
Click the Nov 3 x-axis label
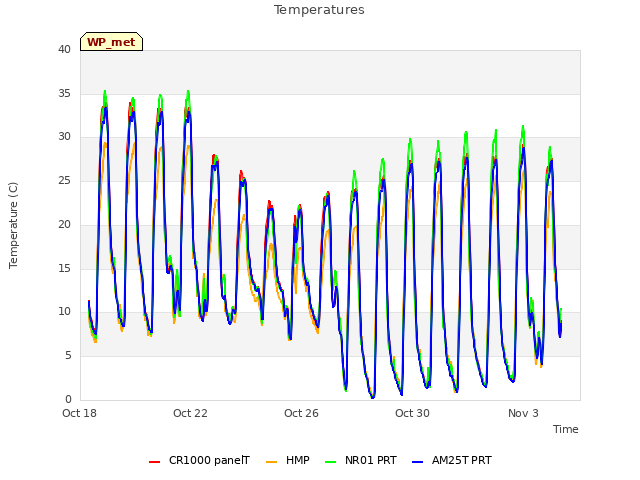tap(523, 413)
